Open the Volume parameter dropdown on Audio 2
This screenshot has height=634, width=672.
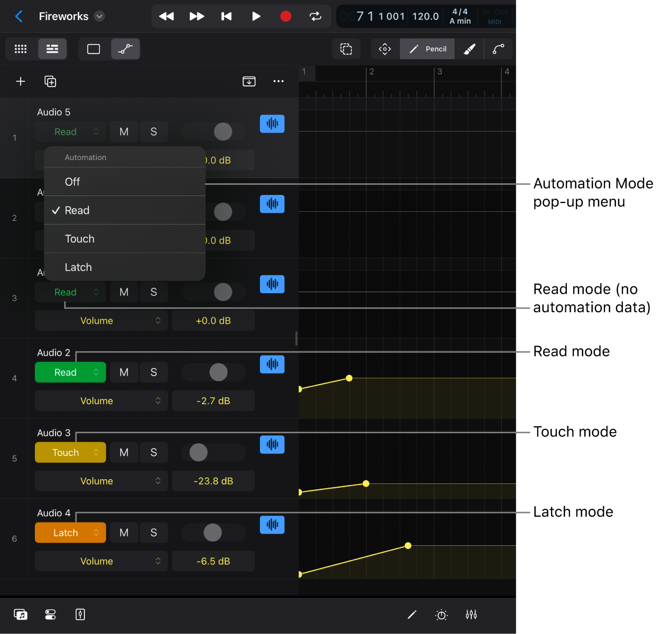click(x=101, y=400)
